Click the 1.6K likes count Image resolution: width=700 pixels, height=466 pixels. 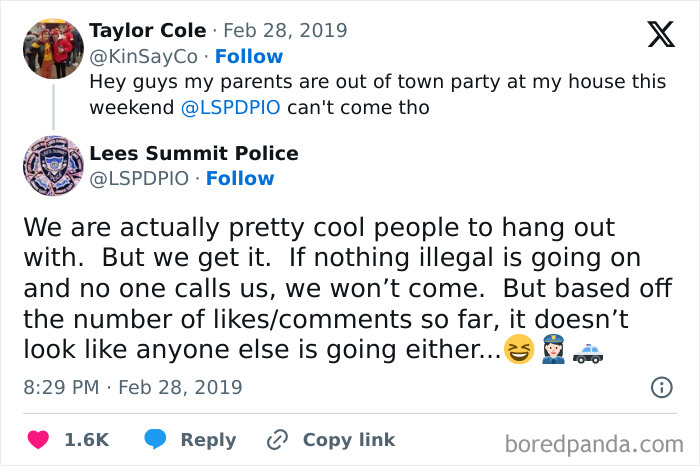86,440
